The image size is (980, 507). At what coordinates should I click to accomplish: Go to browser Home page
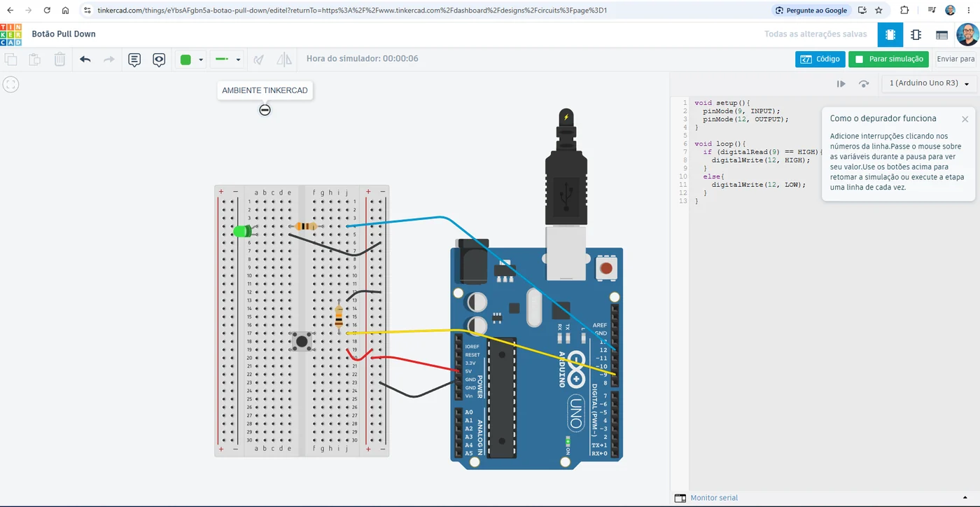tap(65, 11)
